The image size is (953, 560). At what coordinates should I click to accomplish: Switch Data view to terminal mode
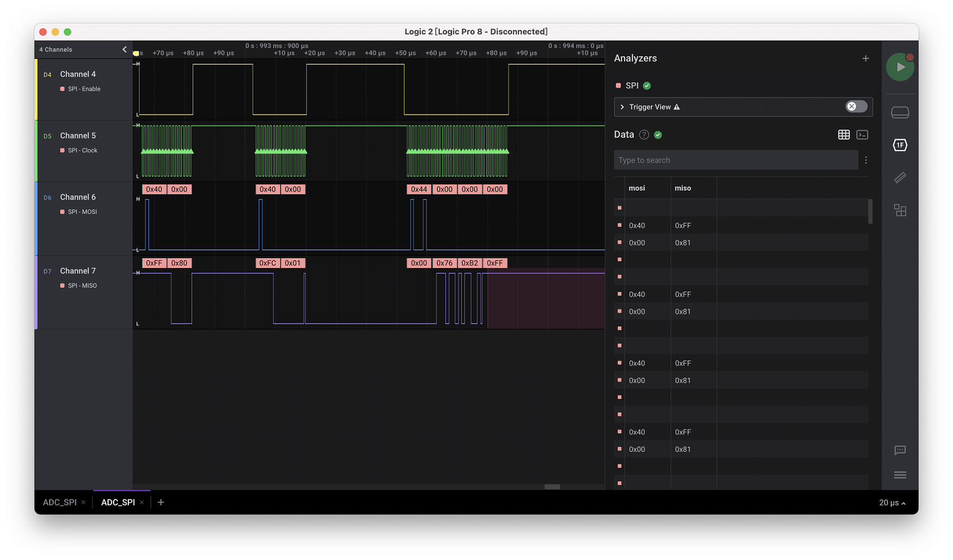tap(862, 135)
